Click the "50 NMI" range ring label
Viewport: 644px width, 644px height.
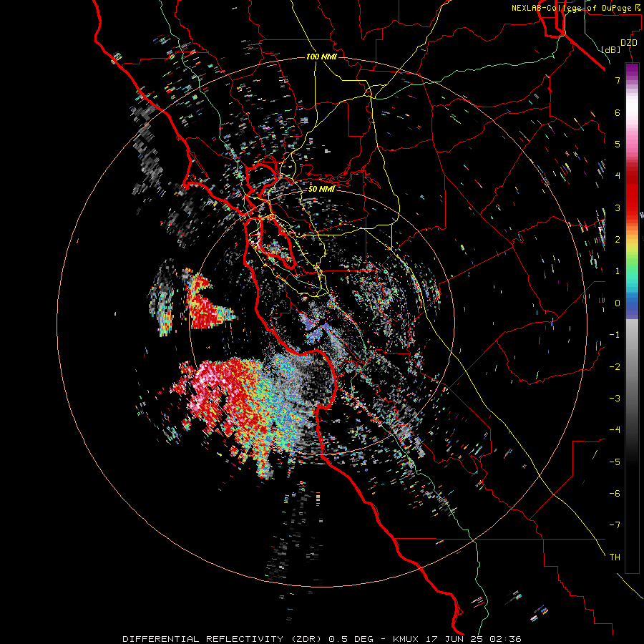321,189
